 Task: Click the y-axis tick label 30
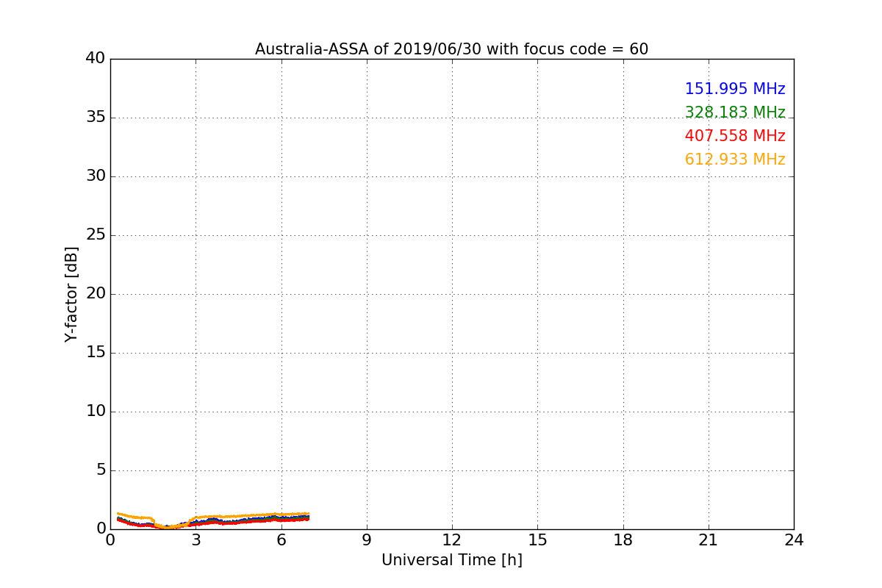click(x=96, y=176)
